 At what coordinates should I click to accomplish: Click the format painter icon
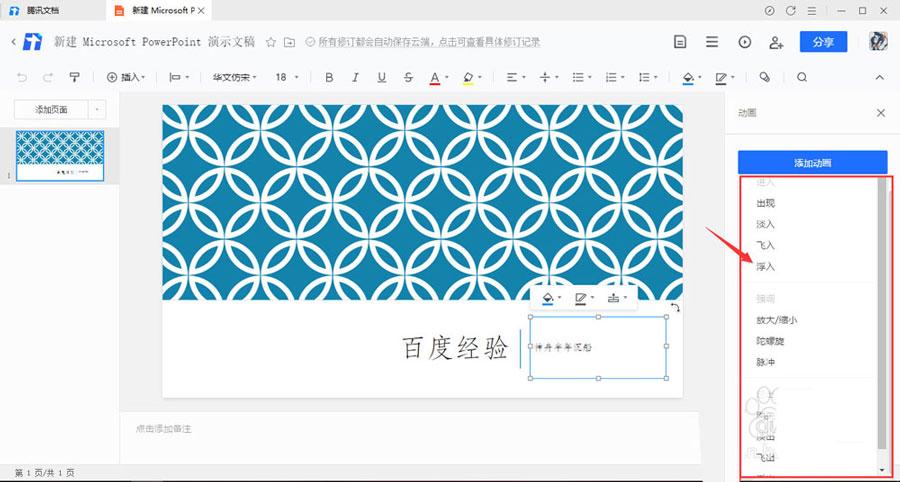tap(74, 77)
